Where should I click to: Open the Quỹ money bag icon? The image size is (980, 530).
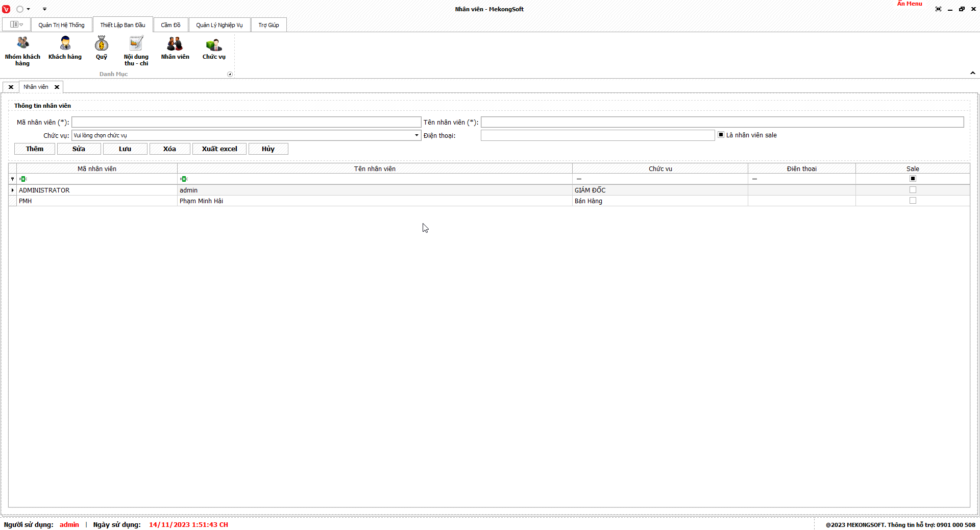[102, 48]
